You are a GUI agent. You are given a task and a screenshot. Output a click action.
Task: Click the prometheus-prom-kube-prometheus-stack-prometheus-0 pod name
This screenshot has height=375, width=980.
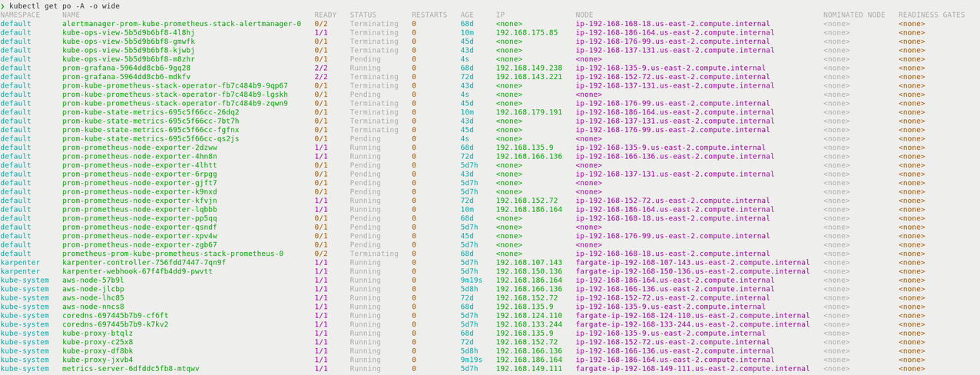[x=173, y=254]
